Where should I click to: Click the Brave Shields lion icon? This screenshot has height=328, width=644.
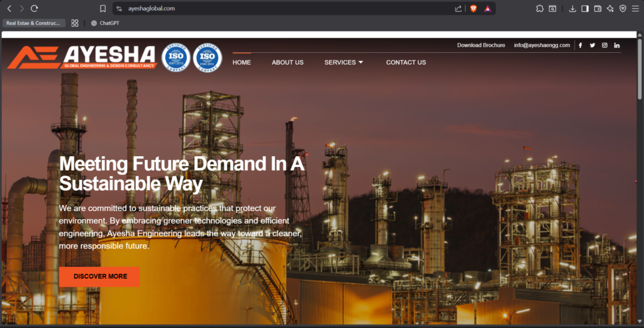[474, 9]
